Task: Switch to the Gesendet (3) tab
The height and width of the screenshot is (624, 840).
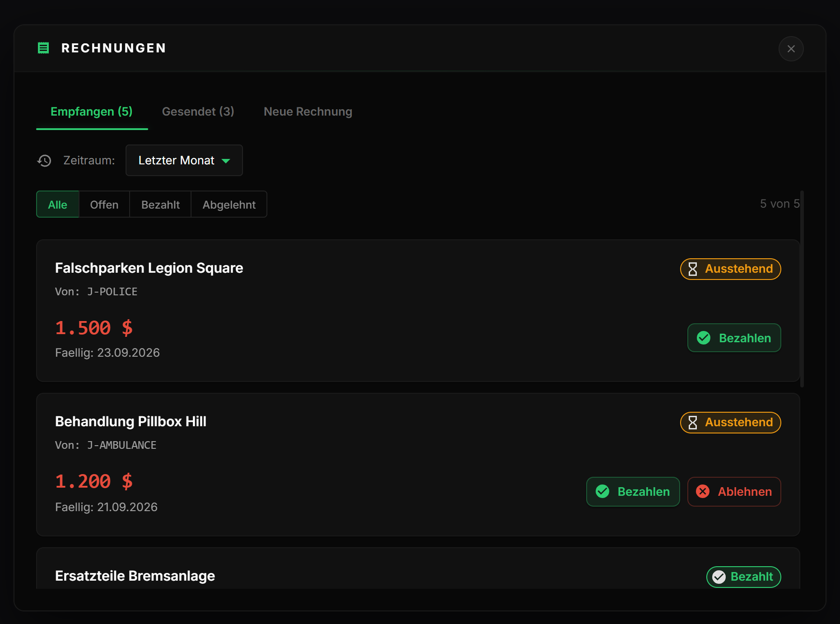Action: 198,112
